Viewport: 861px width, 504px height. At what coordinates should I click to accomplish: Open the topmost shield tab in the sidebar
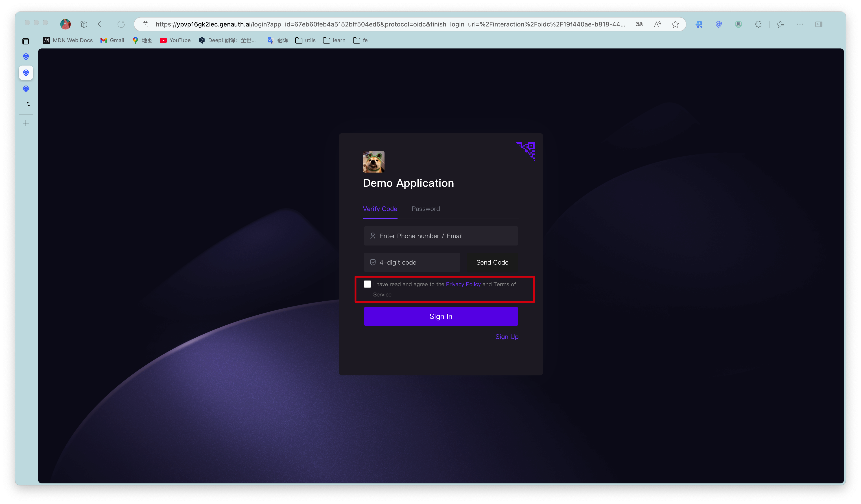point(26,56)
